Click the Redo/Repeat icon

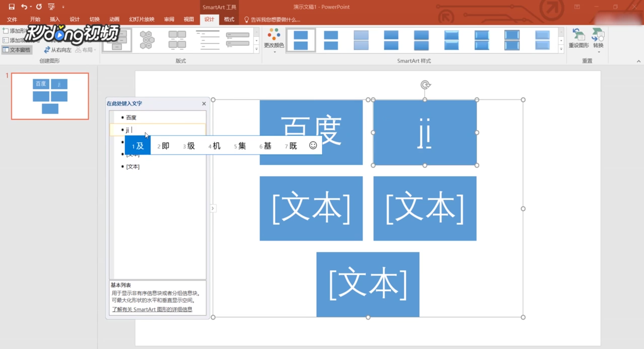39,7
